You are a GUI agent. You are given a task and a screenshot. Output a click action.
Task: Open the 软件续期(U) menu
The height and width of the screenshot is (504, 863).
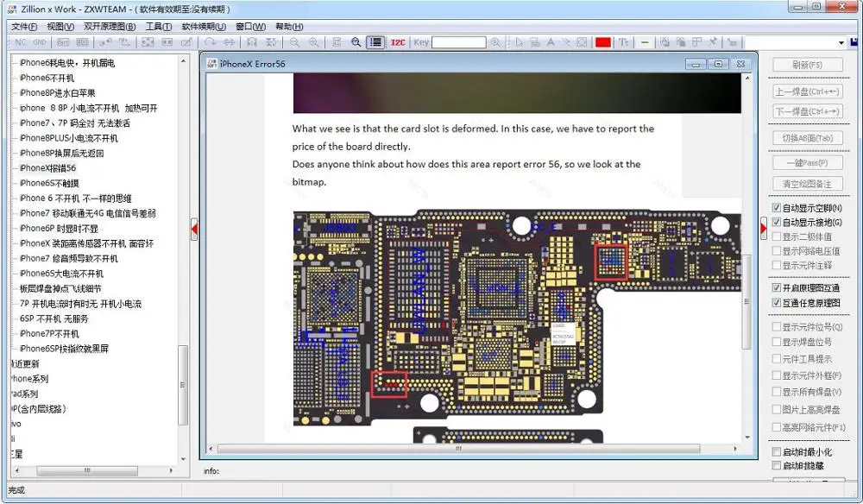pyautogui.click(x=204, y=27)
